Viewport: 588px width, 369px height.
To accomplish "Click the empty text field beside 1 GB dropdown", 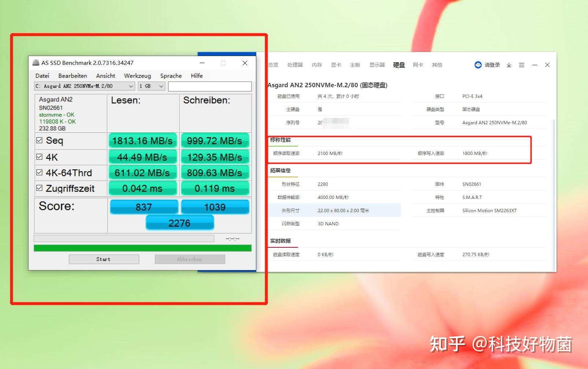I will point(210,86).
